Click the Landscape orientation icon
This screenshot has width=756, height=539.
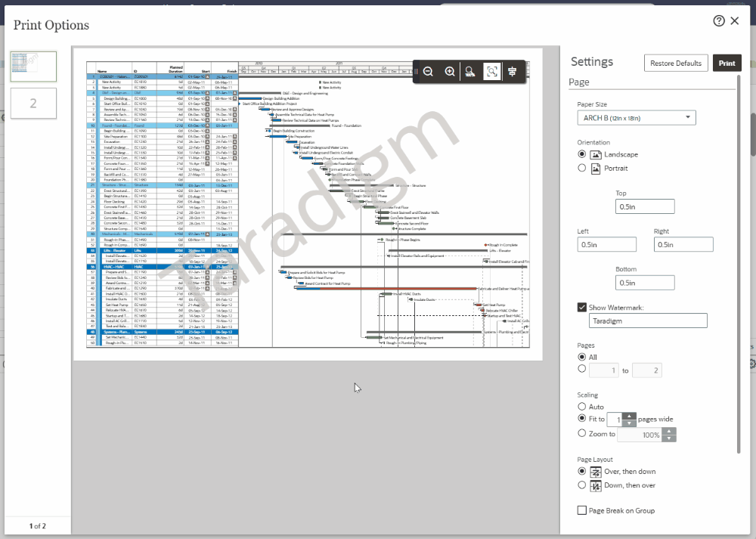pyautogui.click(x=596, y=155)
